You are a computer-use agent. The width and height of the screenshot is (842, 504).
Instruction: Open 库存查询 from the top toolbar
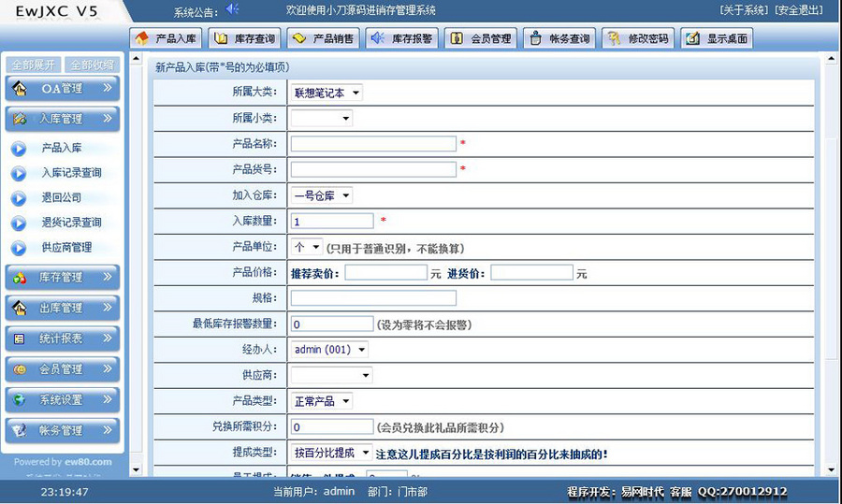pyautogui.click(x=244, y=38)
